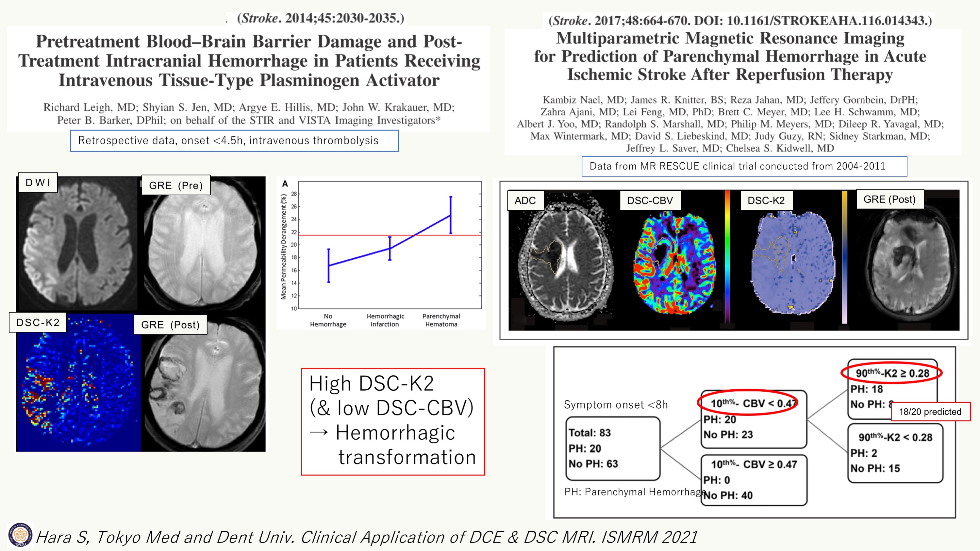Click the ADC label box
This screenshot has width=980, height=551.
pos(525,201)
